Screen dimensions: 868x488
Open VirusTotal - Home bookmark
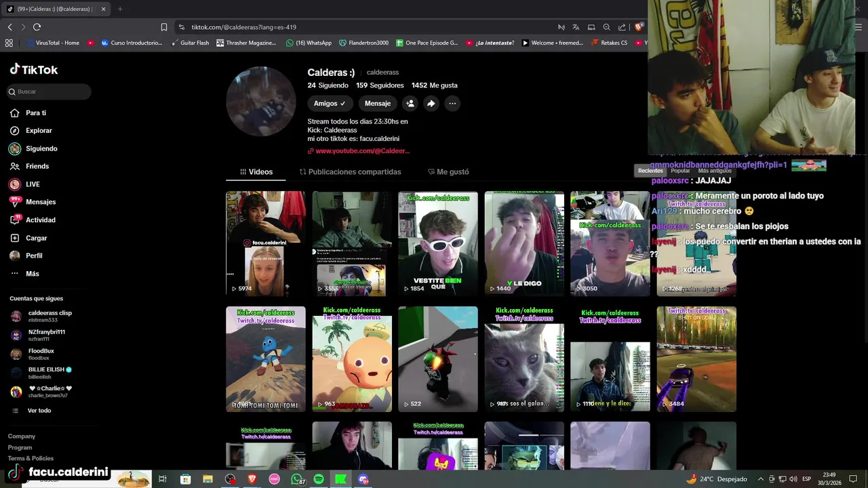(x=53, y=43)
